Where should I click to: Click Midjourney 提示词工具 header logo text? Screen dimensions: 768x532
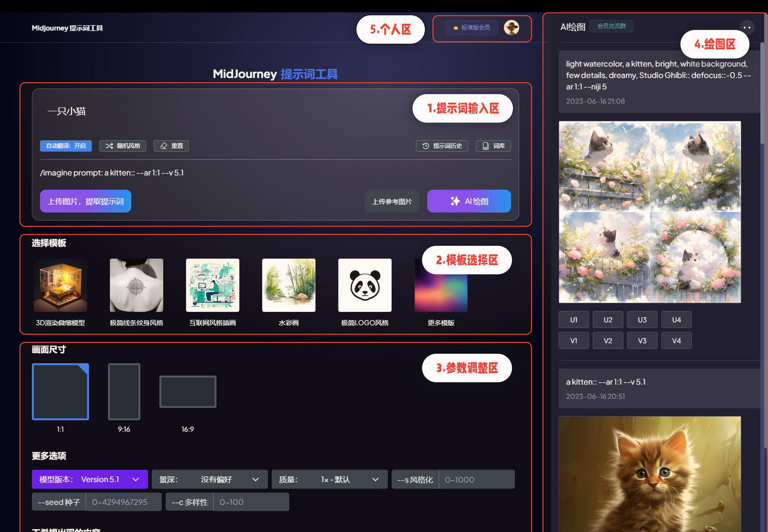click(x=68, y=28)
